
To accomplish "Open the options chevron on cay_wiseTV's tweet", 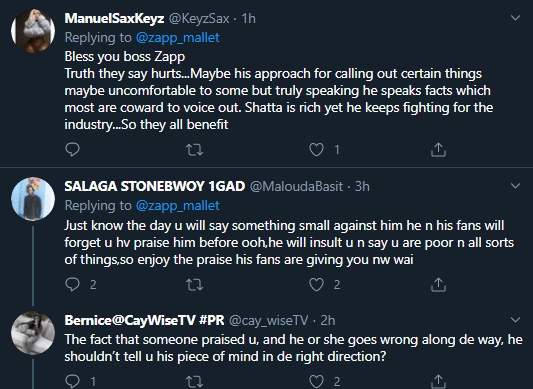I will click(515, 320).
